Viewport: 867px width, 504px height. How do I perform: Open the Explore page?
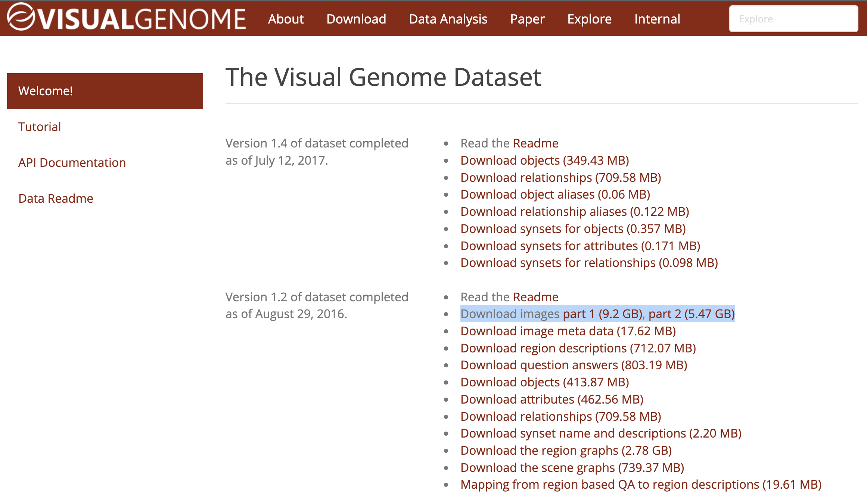[589, 19]
